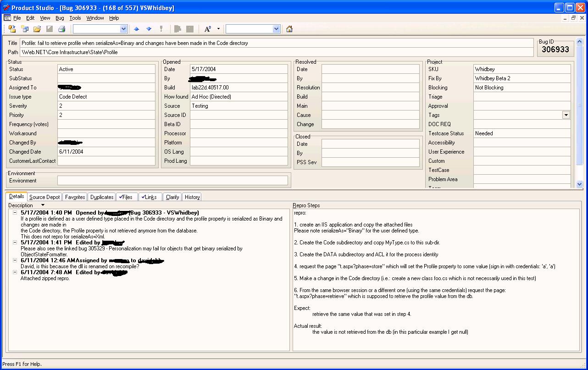Minimize the inner bug document window

[x=566, y=18]
